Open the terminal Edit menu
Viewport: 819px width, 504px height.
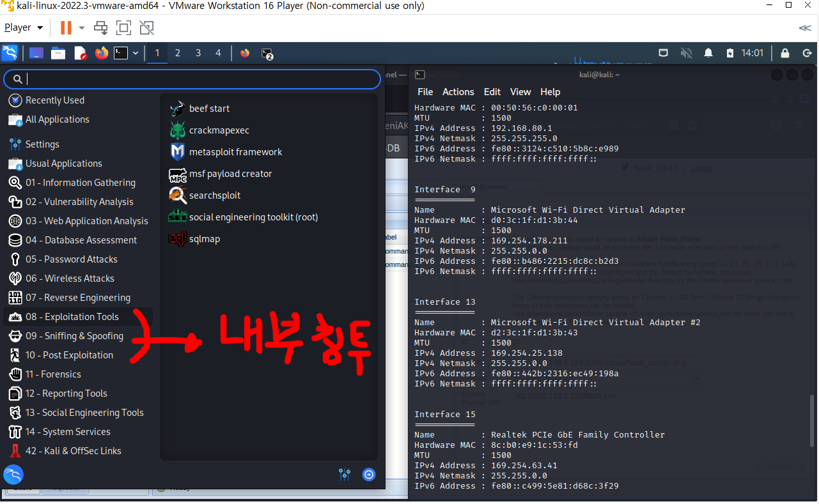[492, 92]
